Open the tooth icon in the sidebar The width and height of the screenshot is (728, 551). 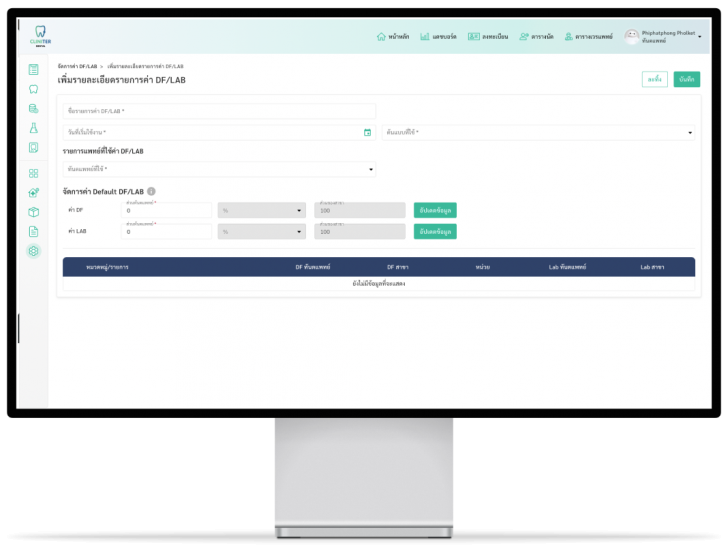(x=33, y=89)
